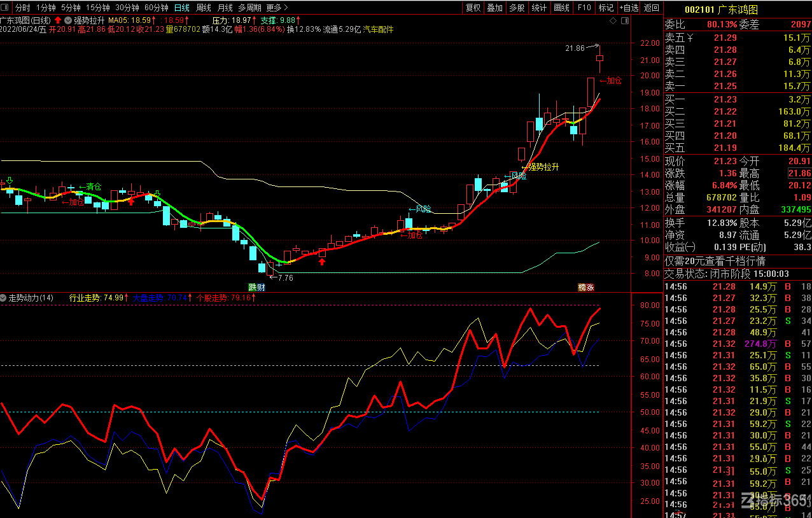The image size is (812, 518).
Task: Click the 复权 adjustment button
Action: tap(473, 8)
